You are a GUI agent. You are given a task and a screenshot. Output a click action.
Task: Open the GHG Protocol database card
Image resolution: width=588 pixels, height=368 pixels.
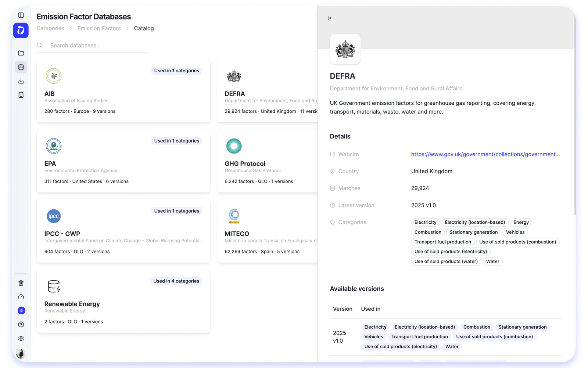pyautogui.click(x=267, y=161)
